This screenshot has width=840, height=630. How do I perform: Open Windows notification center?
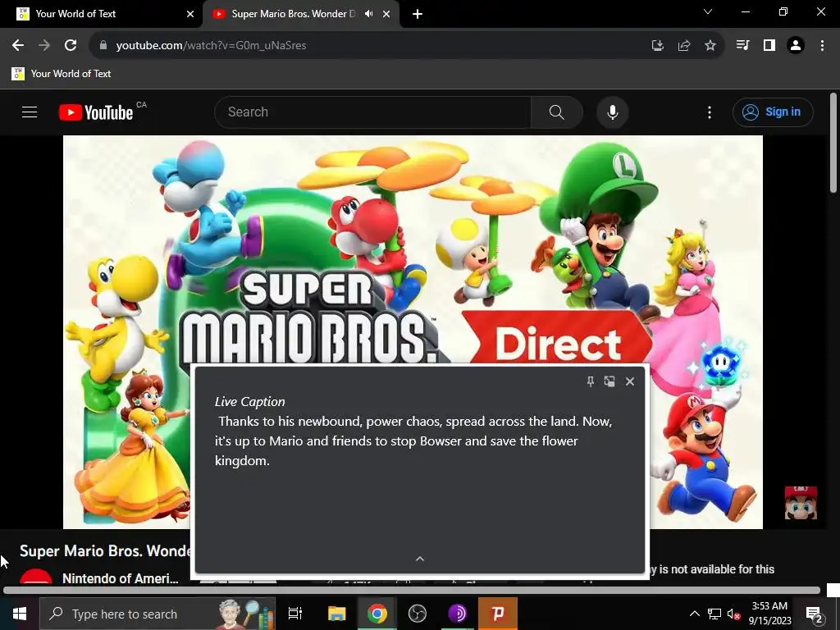815,614
